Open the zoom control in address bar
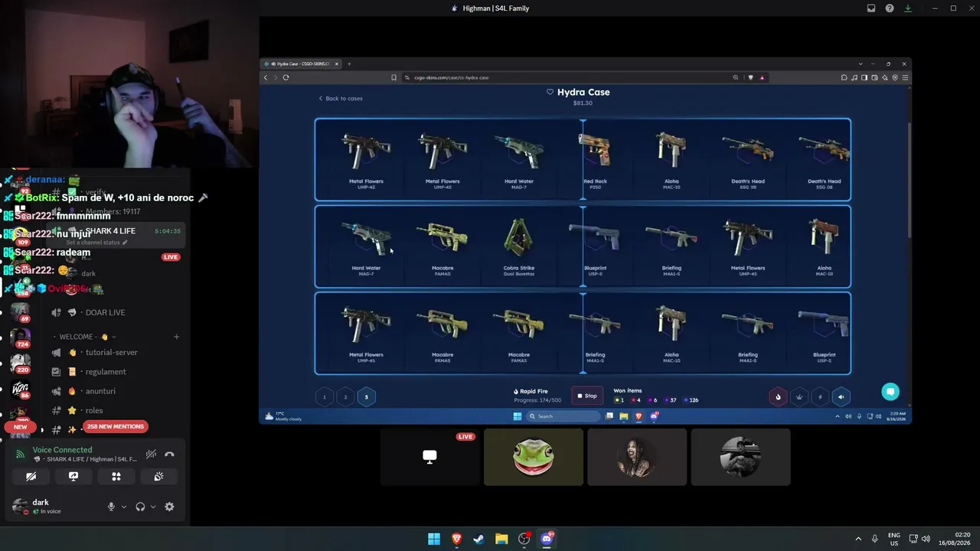This screenshot has height=551, width=980. point(736,77)
